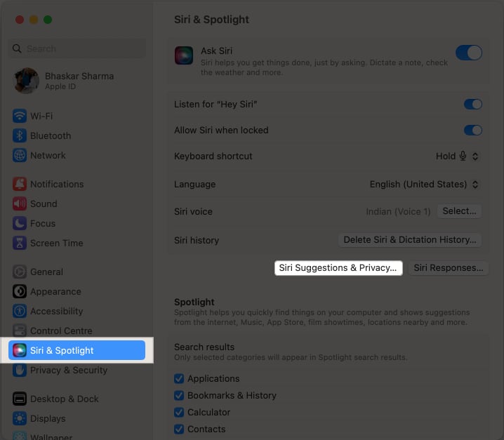Click the settings Search field
Screen dimensions: 504x440
pyautogui.click(x=77, y=48)
